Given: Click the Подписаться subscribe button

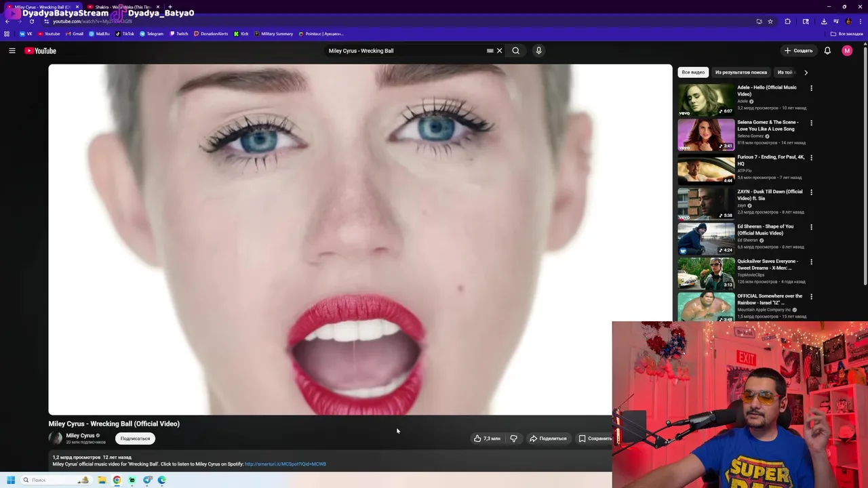Looking at the screenshot, I should (x=135, y=439).
